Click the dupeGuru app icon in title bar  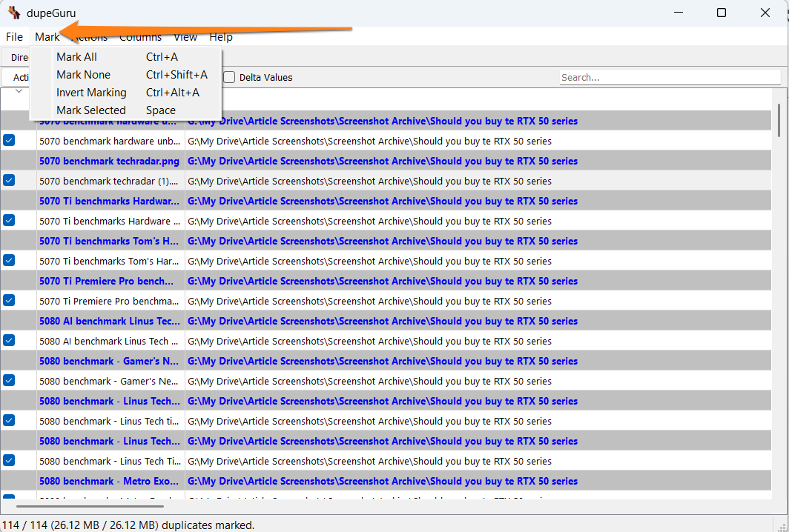[14, 13]
